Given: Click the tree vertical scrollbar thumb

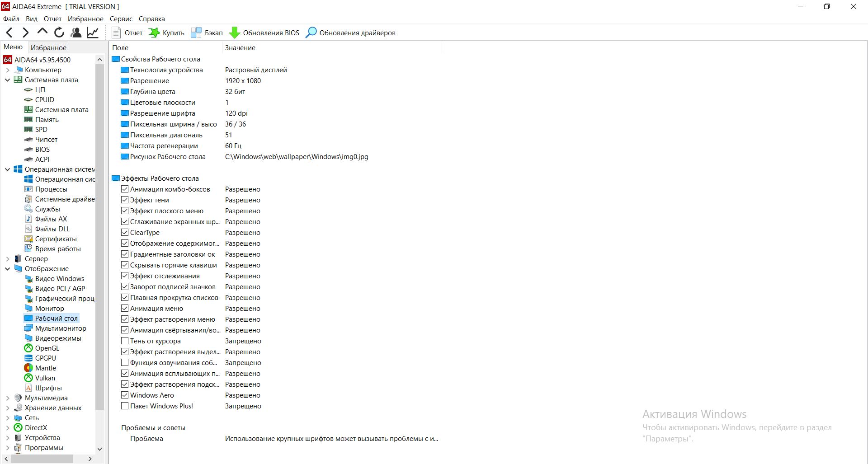Looking at the screenshot, I should click(99, 237).
